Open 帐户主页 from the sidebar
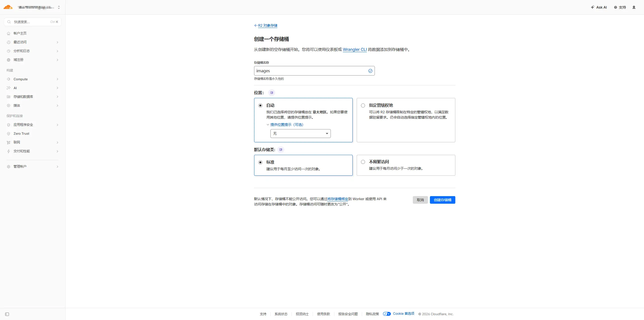 click(x=20, y=33)
